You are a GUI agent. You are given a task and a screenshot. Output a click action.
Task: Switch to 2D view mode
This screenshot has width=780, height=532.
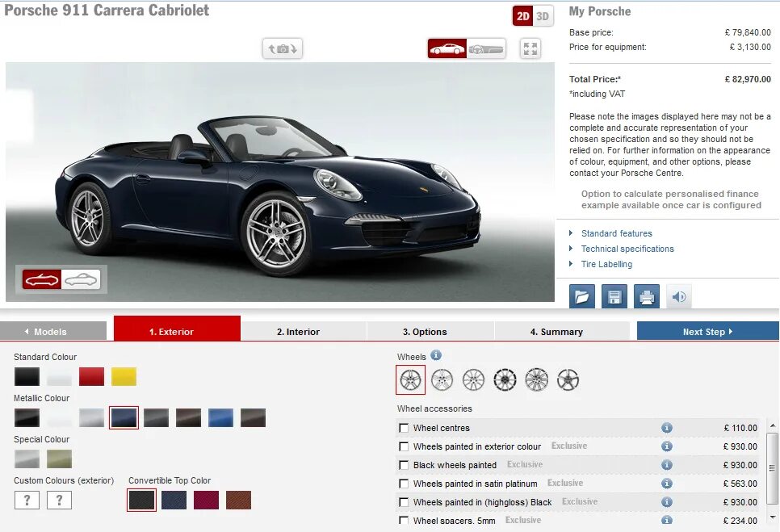(x=522, y=16)
